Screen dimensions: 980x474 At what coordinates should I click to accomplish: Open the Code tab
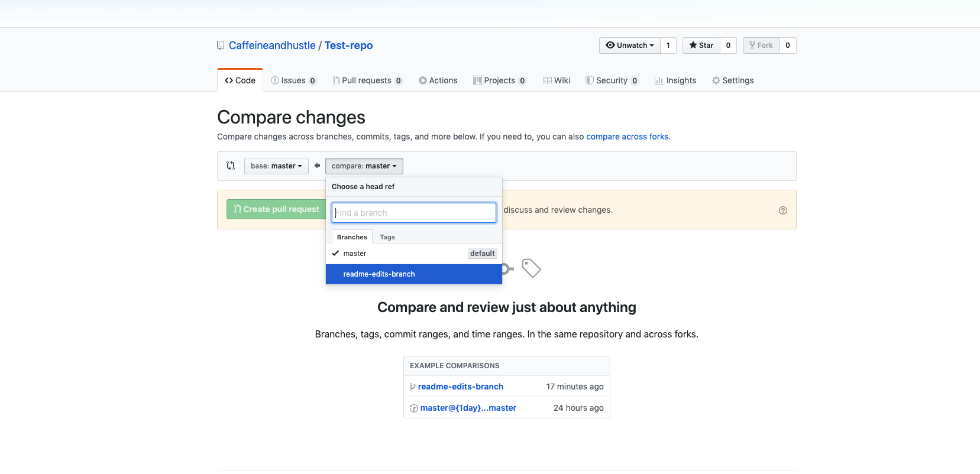point(240,80)
